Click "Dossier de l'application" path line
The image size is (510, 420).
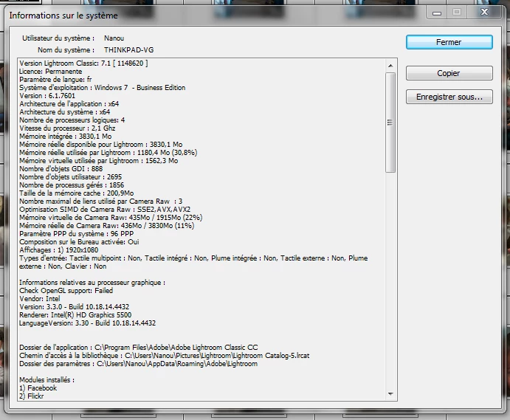click(x=139, y=348)
